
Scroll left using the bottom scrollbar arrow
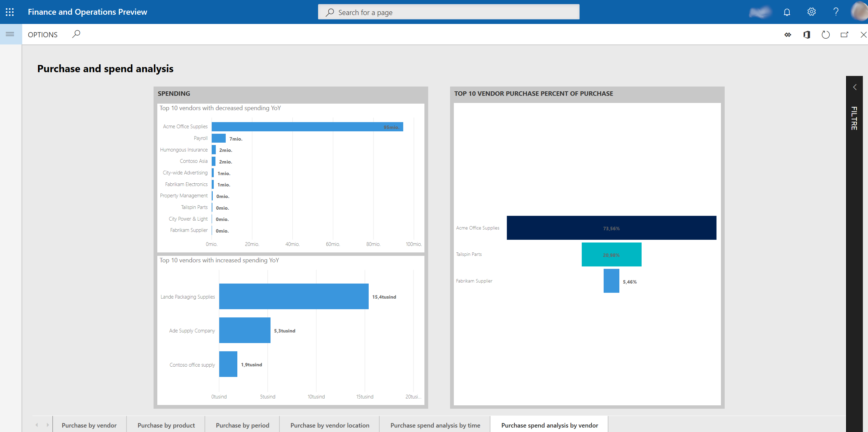[x=37, y=425]
